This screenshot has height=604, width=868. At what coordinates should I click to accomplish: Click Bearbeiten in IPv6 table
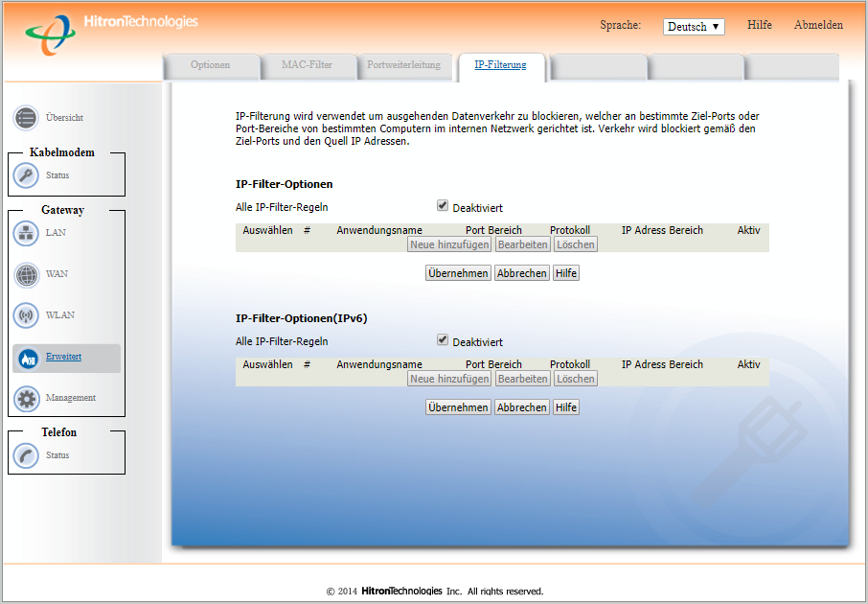522,379
